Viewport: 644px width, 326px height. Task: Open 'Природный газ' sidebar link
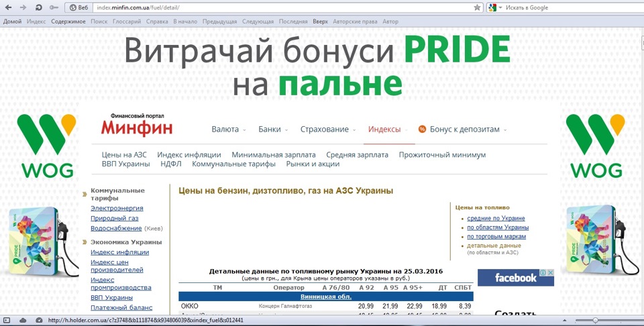[x=114, y=219]
